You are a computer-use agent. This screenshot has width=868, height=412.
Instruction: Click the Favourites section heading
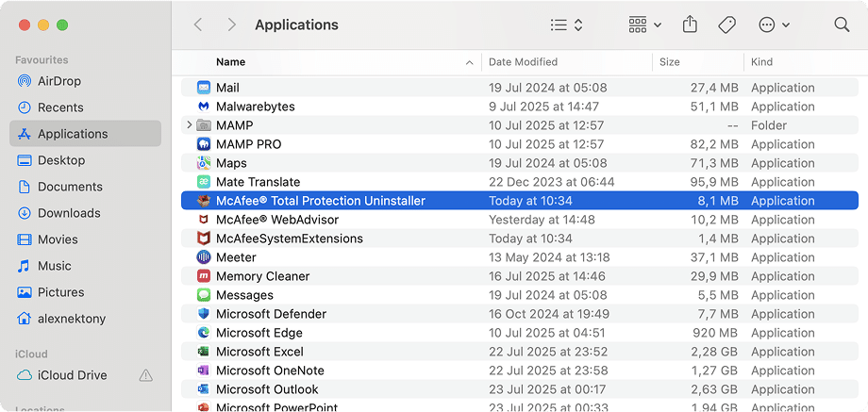[42, 59]
